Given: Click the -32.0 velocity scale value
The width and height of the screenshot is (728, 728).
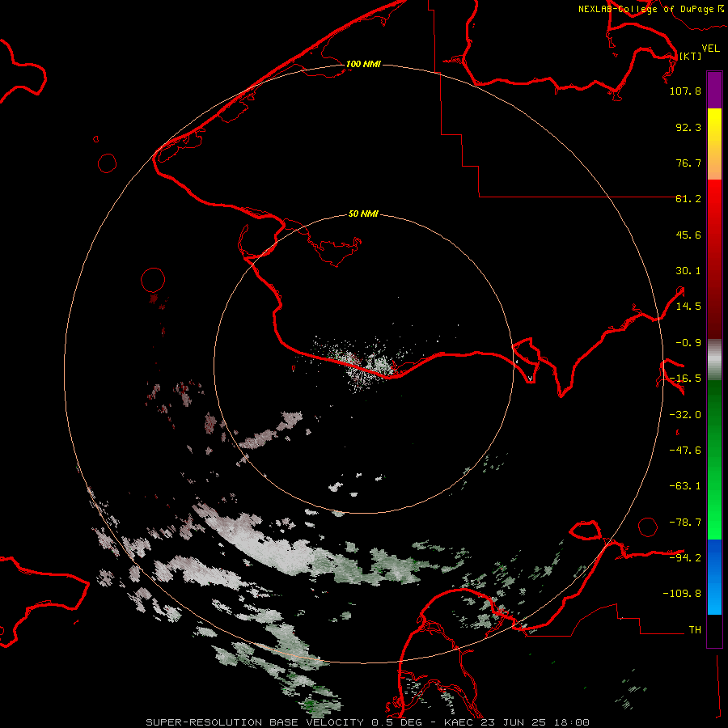Looking at the screenshot, I should [x=685, y=415].
